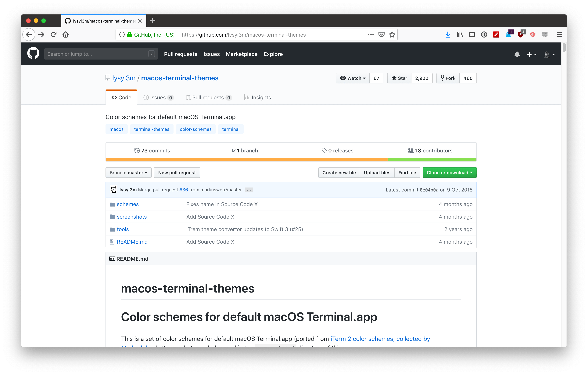
Task: Click the orange language color bar
Action: tap(246, 160)
